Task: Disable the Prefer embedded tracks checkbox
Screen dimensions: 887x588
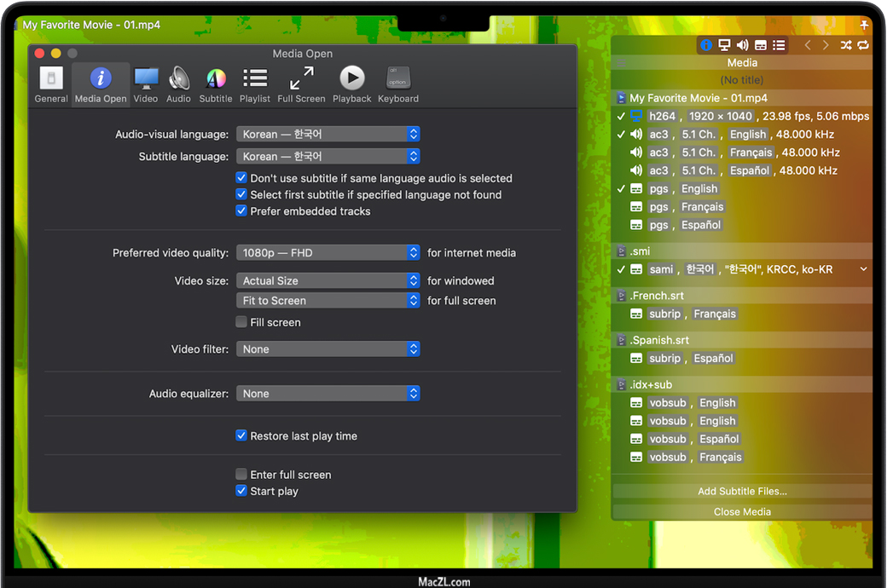Action: coord(241,211)
